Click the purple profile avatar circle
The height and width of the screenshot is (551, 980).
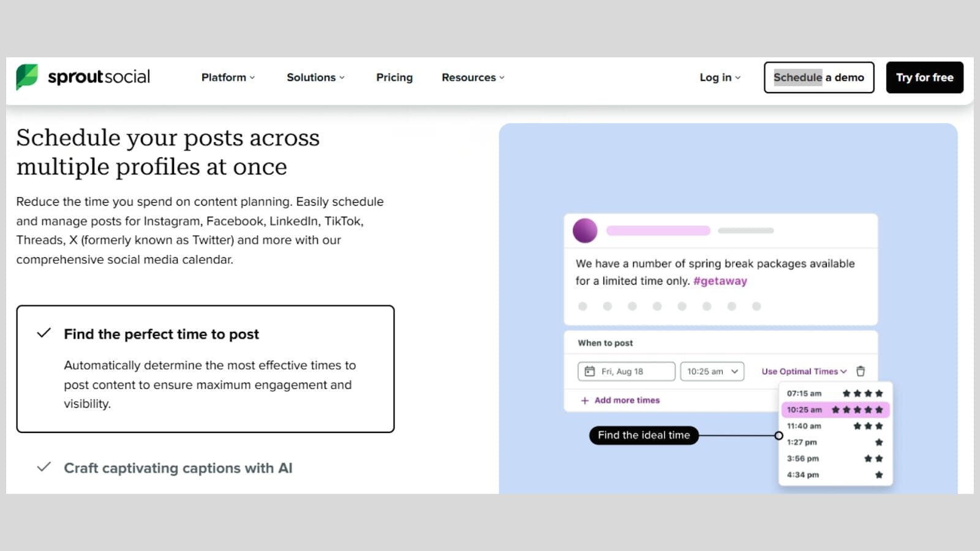tap(585, 231)
